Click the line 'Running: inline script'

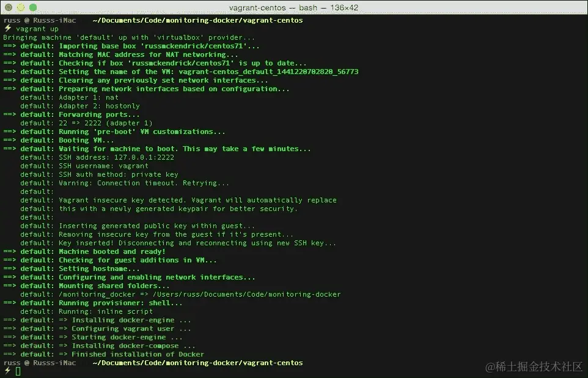[106, 311]
